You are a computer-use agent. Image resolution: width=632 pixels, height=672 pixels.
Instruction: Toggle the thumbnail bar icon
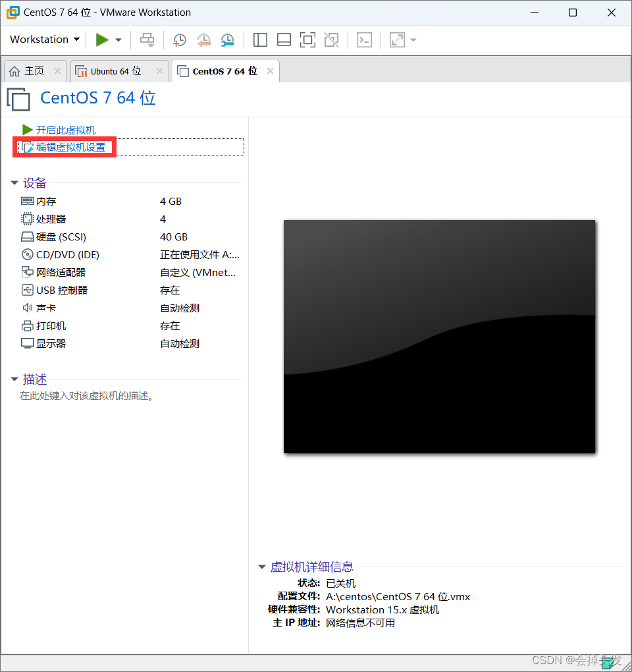[284, 40]
